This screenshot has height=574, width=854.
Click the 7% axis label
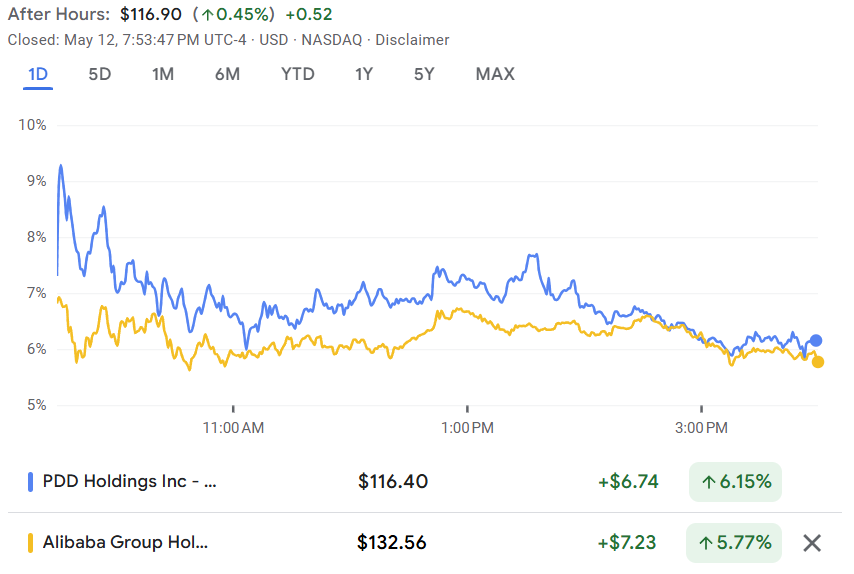click(36, 294)
